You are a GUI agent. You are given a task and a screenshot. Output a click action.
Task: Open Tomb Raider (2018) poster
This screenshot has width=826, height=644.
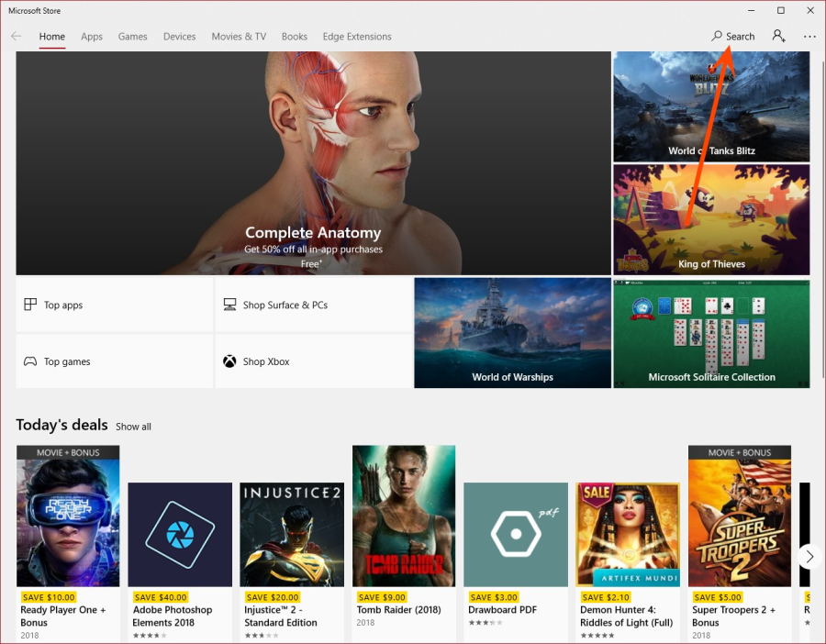[404, 516]
